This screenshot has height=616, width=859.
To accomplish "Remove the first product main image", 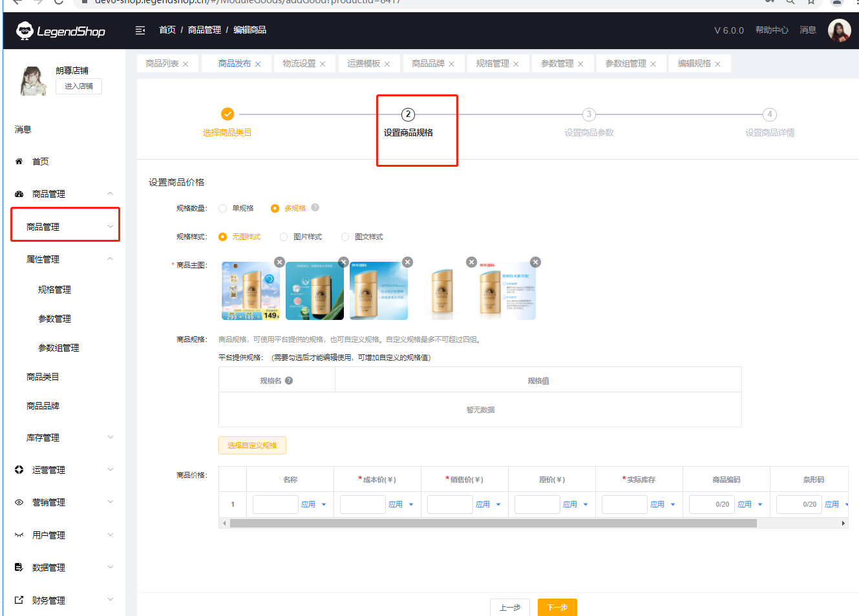I will [279, 262].
